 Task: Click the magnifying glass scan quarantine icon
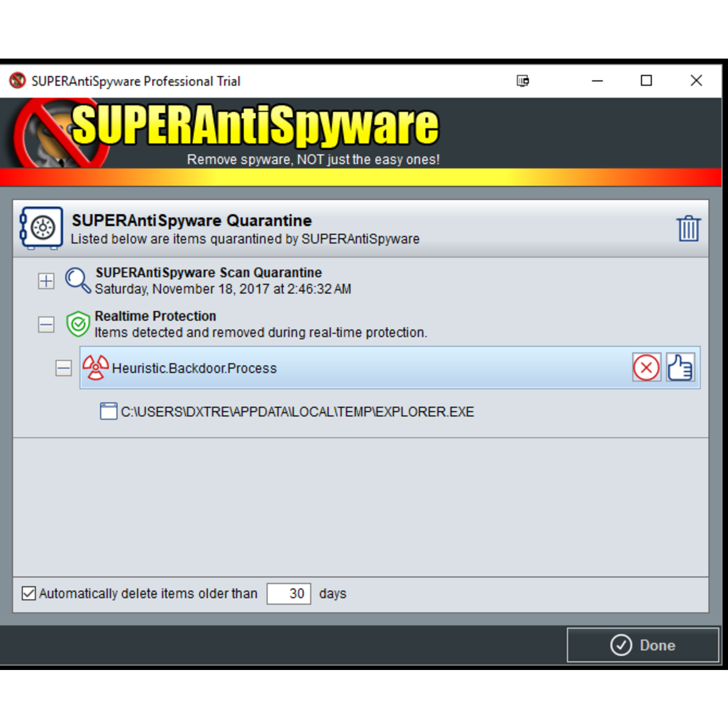coord(78,280)
